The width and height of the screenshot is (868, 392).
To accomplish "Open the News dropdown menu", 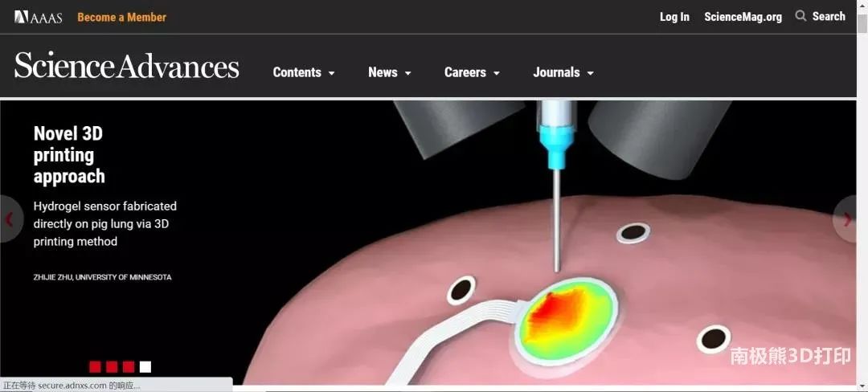I will (389, 72).
